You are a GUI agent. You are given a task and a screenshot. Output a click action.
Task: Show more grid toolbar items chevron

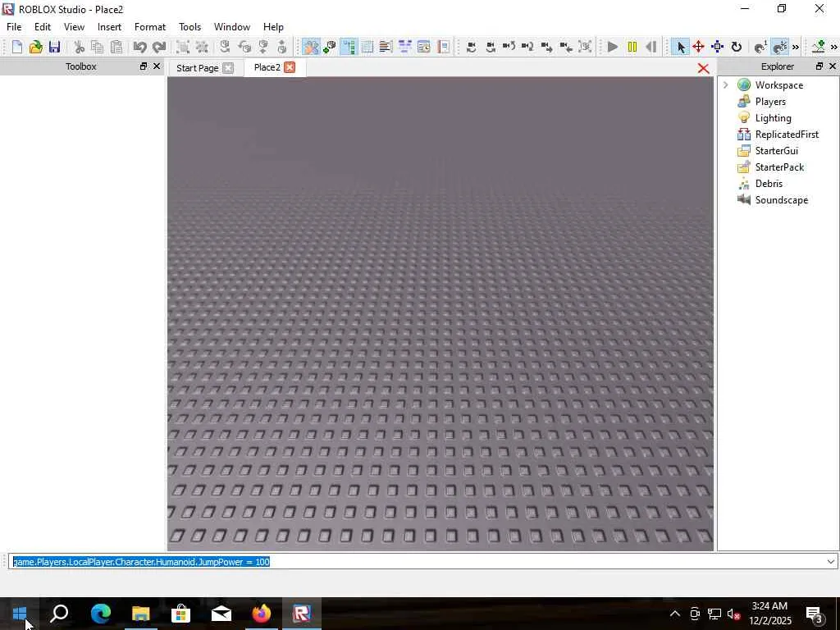[x=796, y=47]
